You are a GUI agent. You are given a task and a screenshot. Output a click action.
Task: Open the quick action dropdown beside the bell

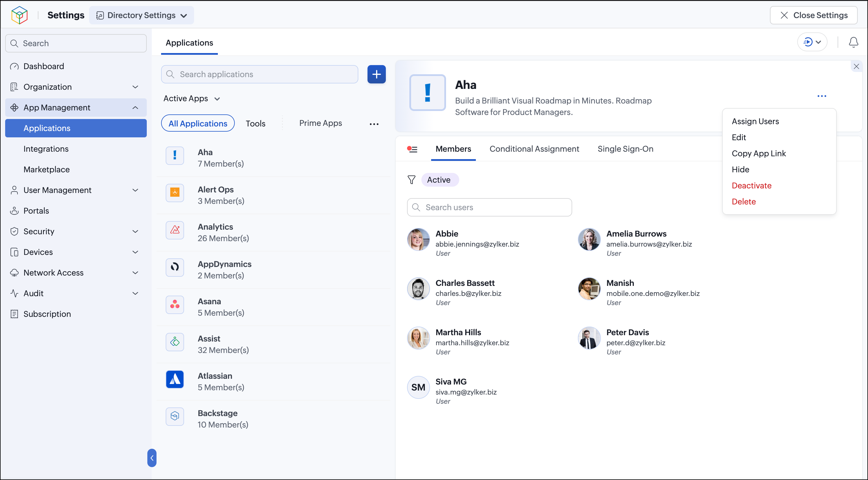812,42
